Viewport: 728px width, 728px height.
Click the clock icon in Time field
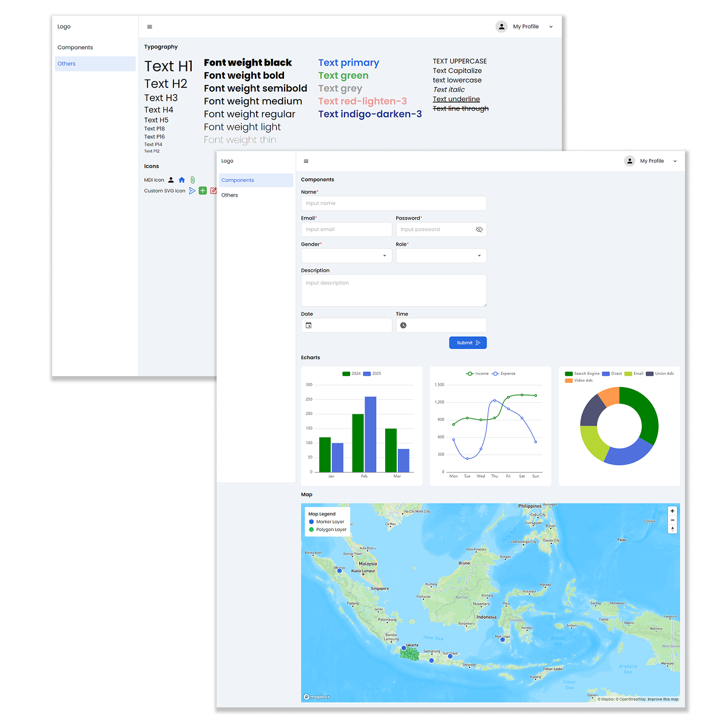click(x=403, y=326)
